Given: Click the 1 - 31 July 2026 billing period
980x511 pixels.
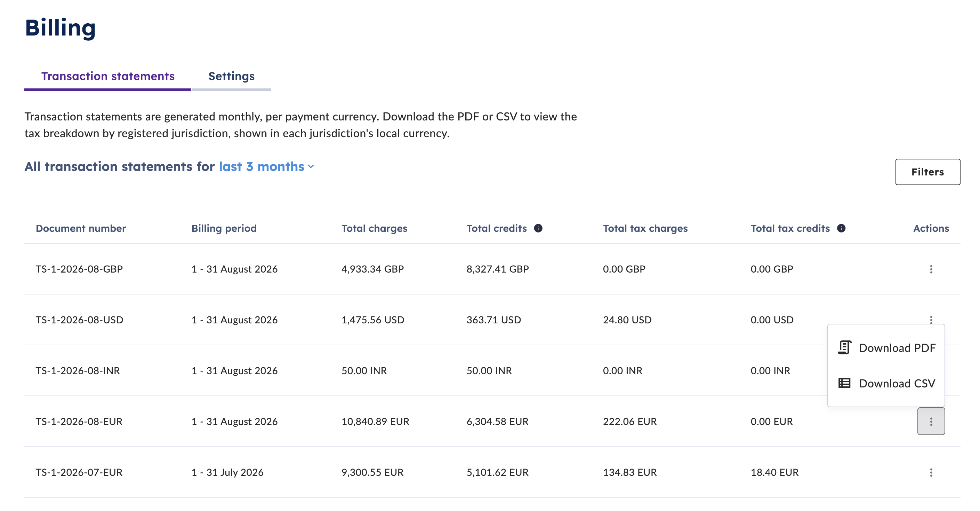Looking at the screenshot, I should tap(227, 473).
